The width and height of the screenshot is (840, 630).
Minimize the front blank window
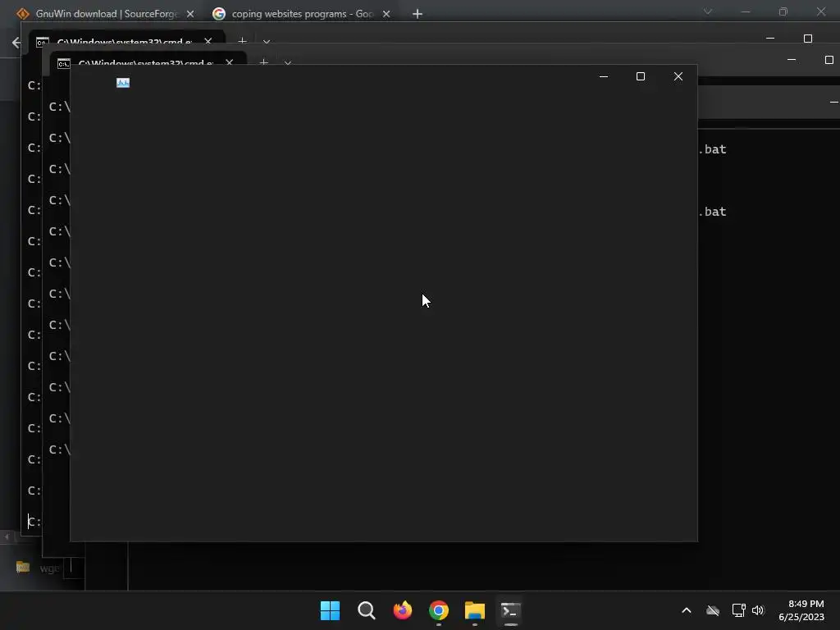(604, 76)
